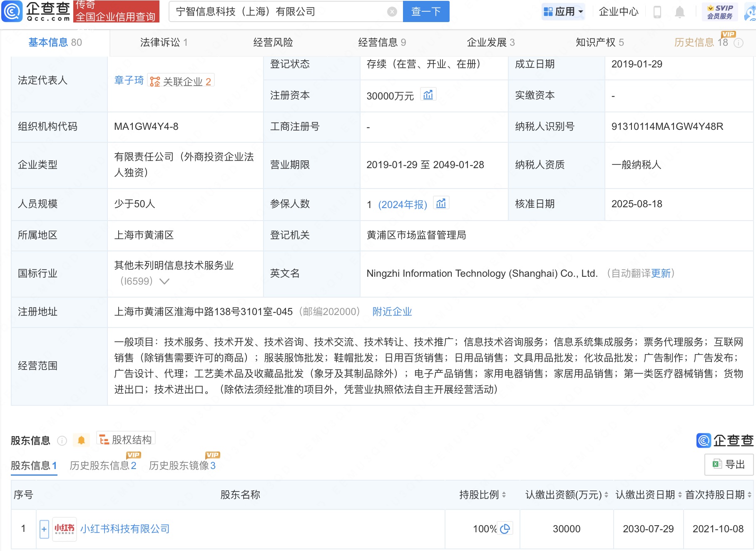Open shareholding pie icon next to 100%
The image size is (756, 551).
(x=505, y=529)
